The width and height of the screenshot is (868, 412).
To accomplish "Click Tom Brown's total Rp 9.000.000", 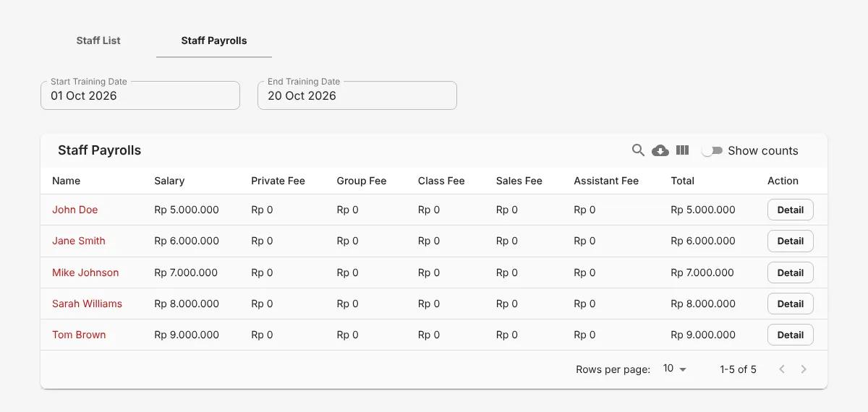I will click(x=703, y=335).
